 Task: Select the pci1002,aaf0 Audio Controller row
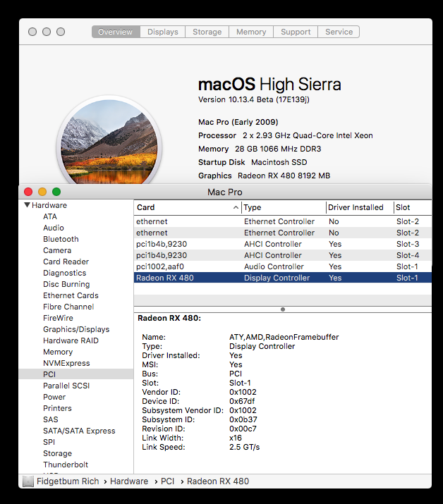click(283, 266)
